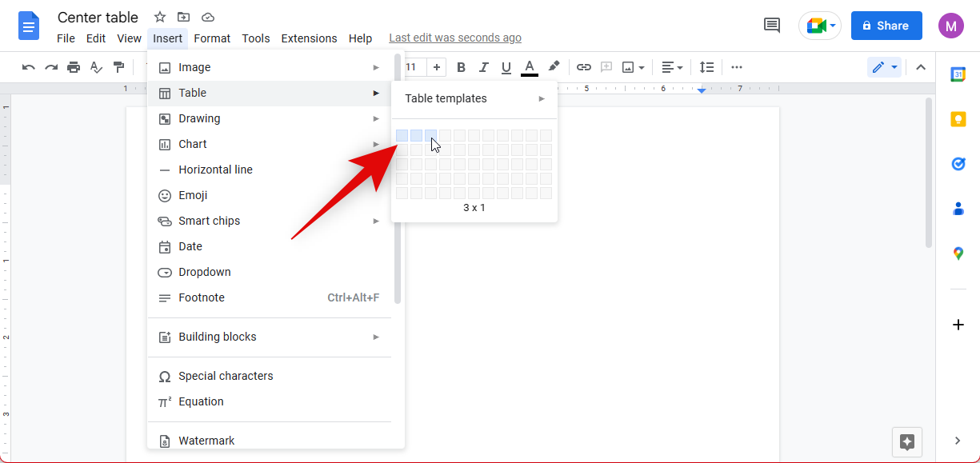Image resolution: width=980 pixels, height=463 pixels.
Task: Open Google Keep in side panel
Action: [958, 119]
